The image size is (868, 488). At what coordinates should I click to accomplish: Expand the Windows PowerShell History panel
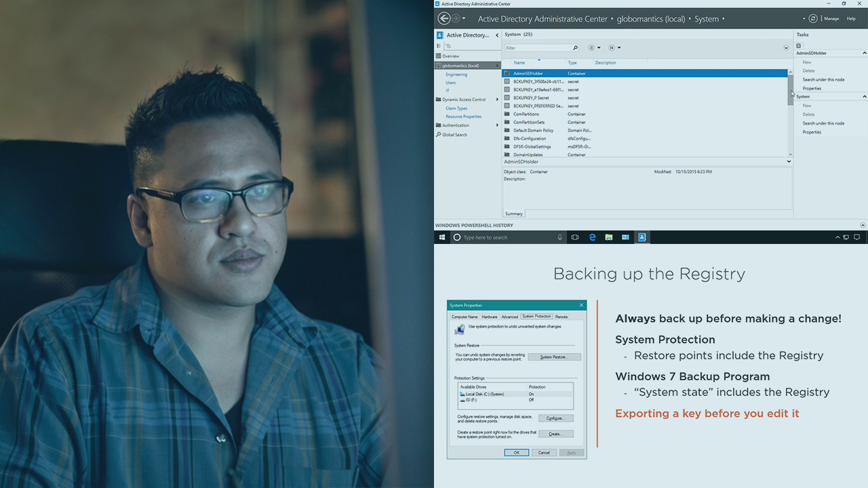(863, 225)
